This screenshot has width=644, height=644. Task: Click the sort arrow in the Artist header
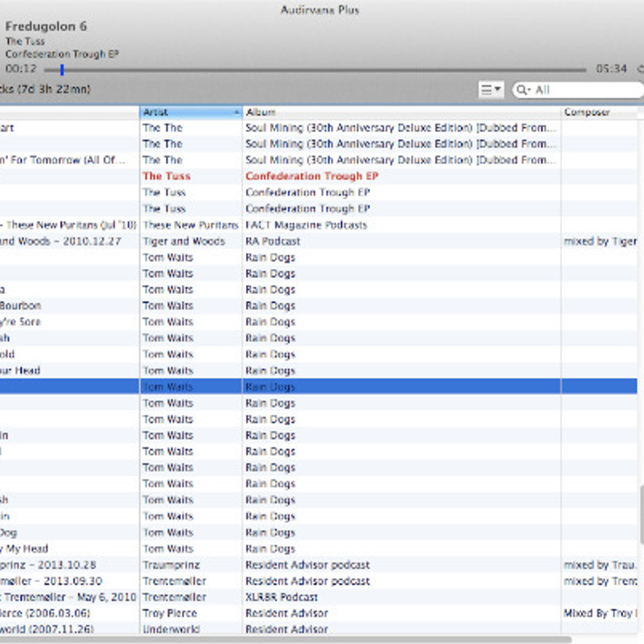click(236, 112)
